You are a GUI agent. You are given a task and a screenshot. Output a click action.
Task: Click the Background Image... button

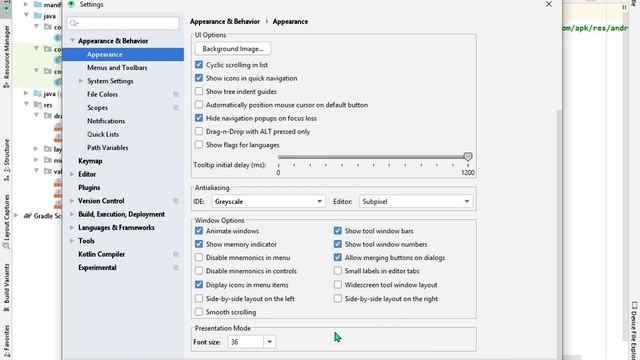pos(233,49)
